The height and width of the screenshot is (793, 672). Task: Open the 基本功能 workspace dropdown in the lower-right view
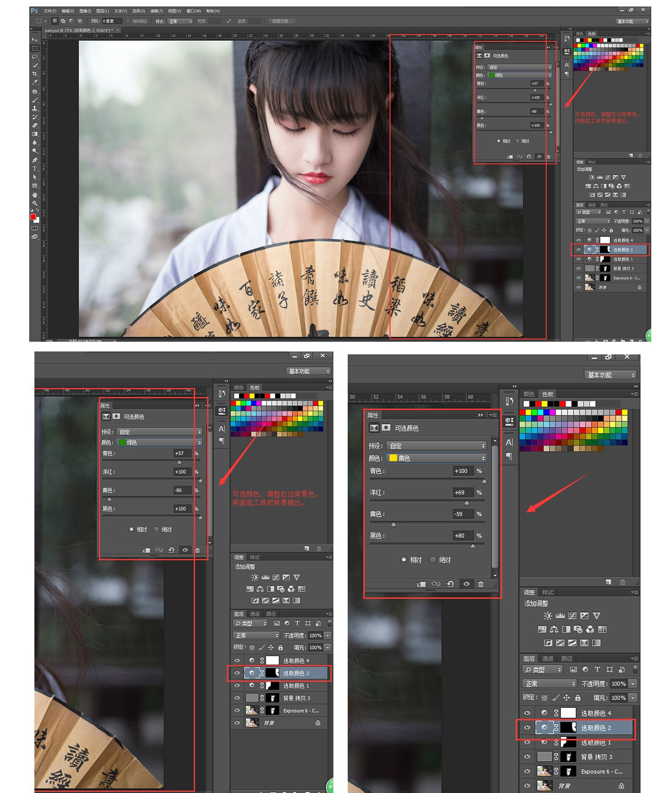pyautogui.click(x=610, y=375)
